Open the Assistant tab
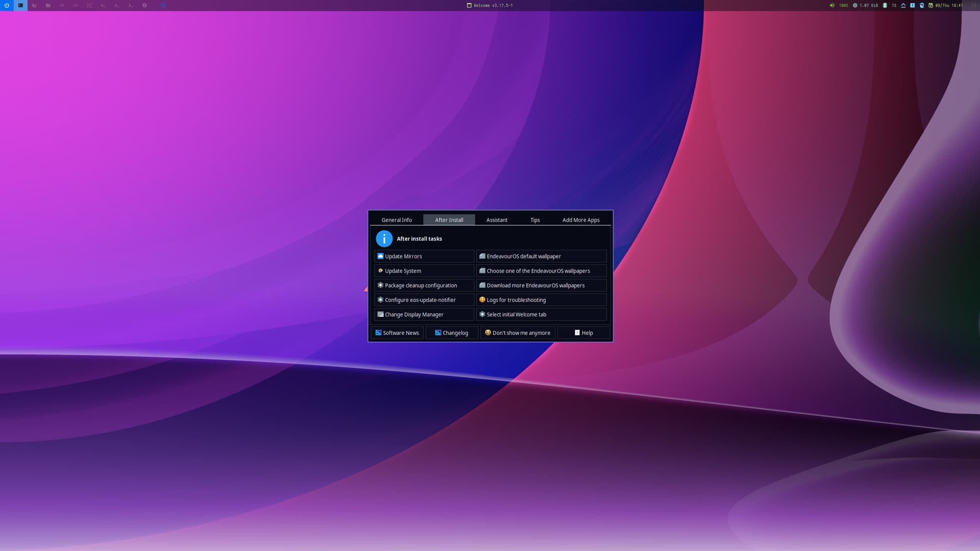Image resolution: width=980 pixels, height=551 pixels. (x=496, y=219)
